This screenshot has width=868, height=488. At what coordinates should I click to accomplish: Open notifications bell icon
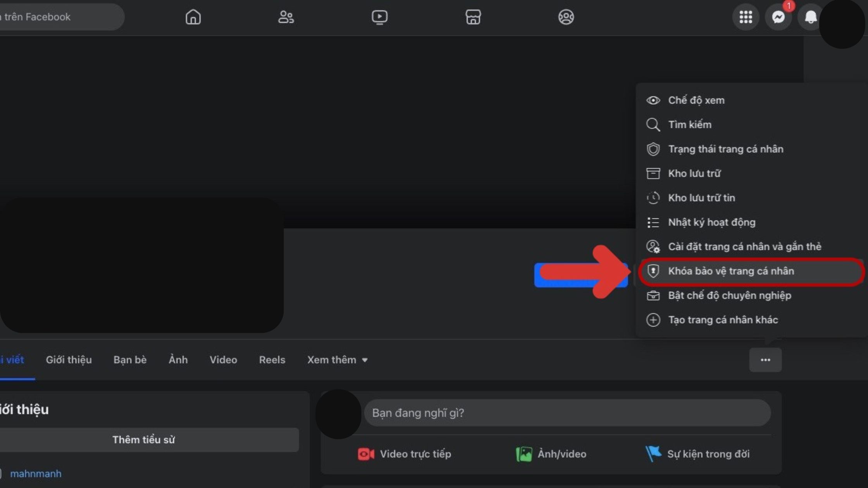pos(811,17)
